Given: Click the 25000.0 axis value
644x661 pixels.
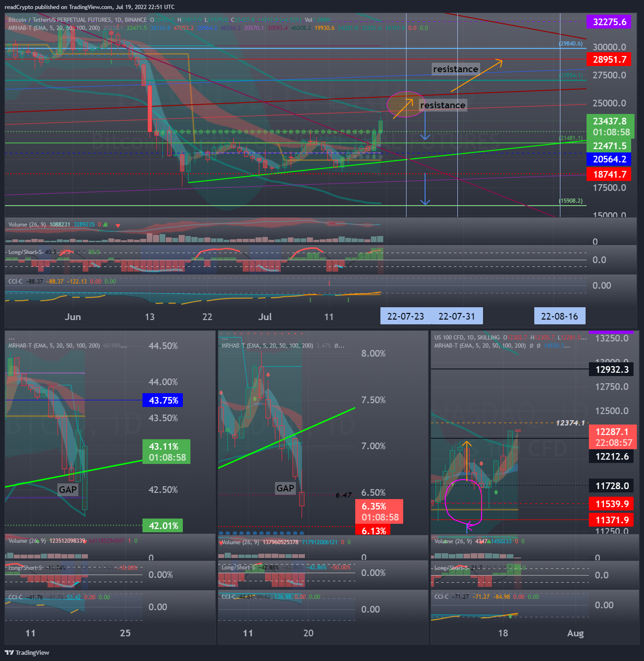Looking at the screenshot, I should pyautogui.click(x=609, y=103).
